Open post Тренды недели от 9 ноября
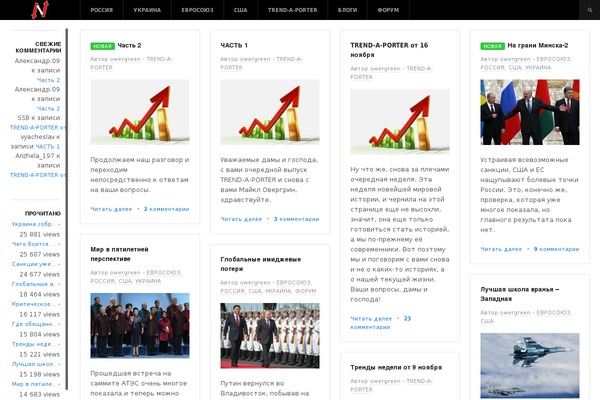600x400 pixels. (396, 367)
